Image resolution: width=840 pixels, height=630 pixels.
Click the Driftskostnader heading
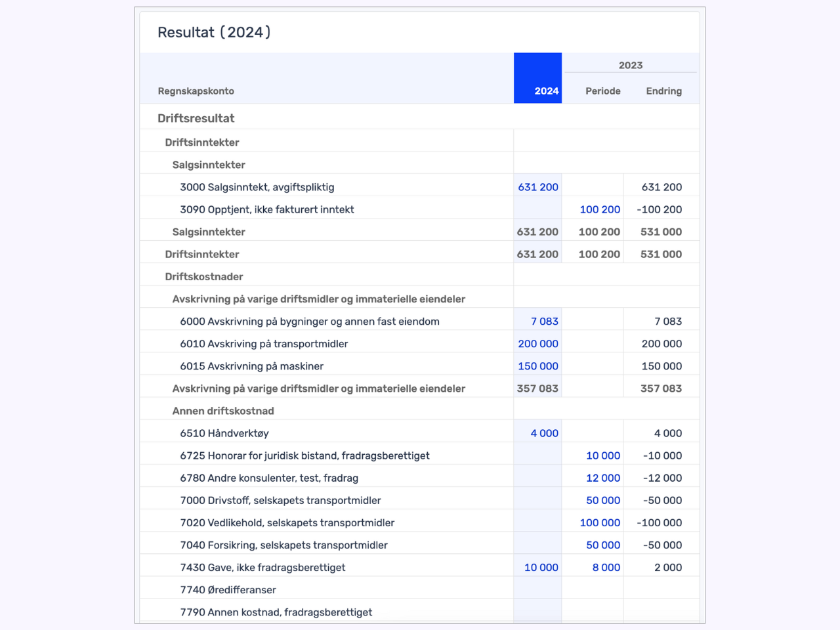[x=203, y=277]
